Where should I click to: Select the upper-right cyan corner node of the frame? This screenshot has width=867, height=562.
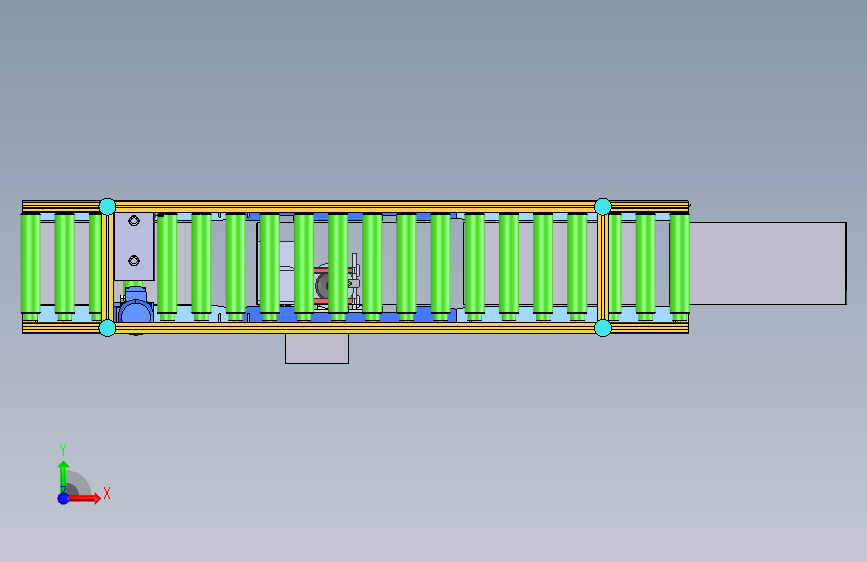click(x=603, y=207)
